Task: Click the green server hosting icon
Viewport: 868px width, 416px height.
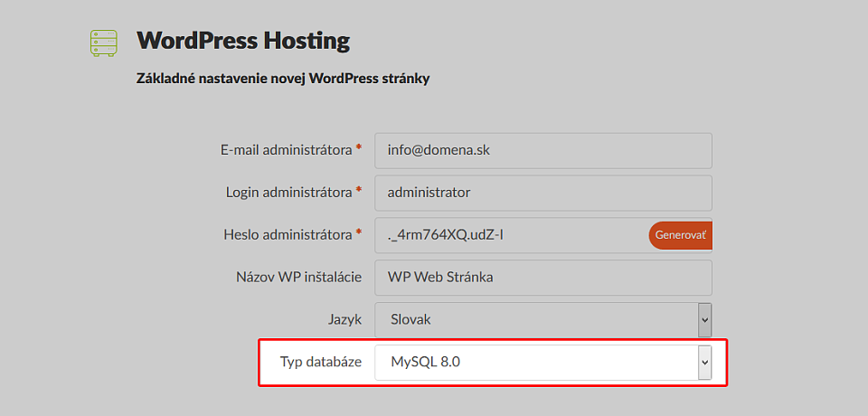Action: [x=103, y=43]
